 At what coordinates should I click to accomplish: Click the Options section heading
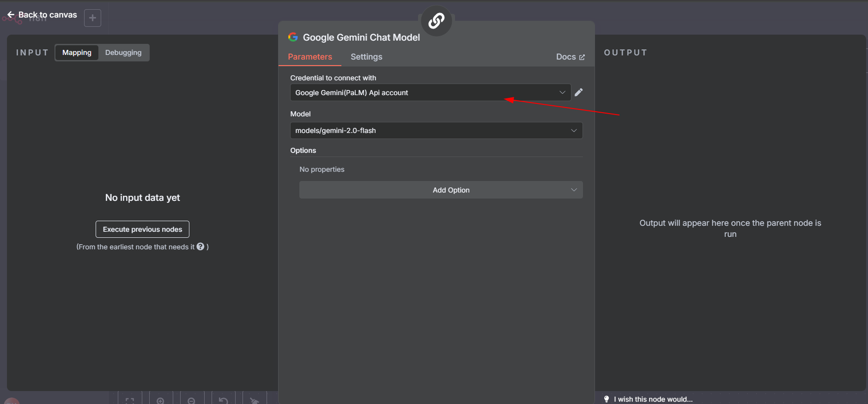coord(303,151)
